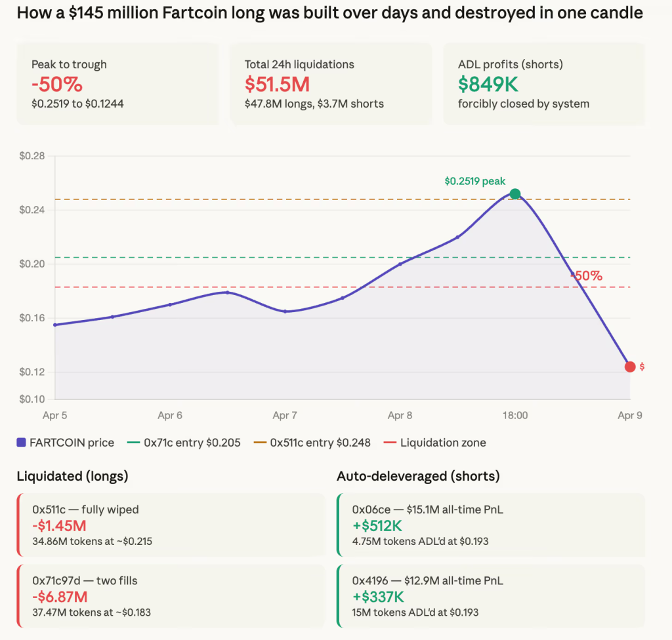Viewport: 672px width, 640px height.
Task: Expand the 0x06ce $15.1M all-time PnL card
Action: (x=490, y=525)
